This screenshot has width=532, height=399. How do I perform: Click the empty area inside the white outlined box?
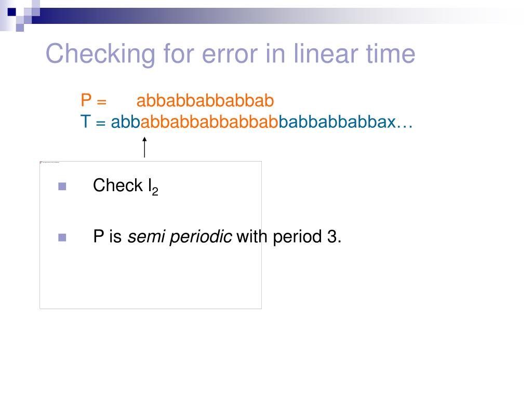[151, 278]
